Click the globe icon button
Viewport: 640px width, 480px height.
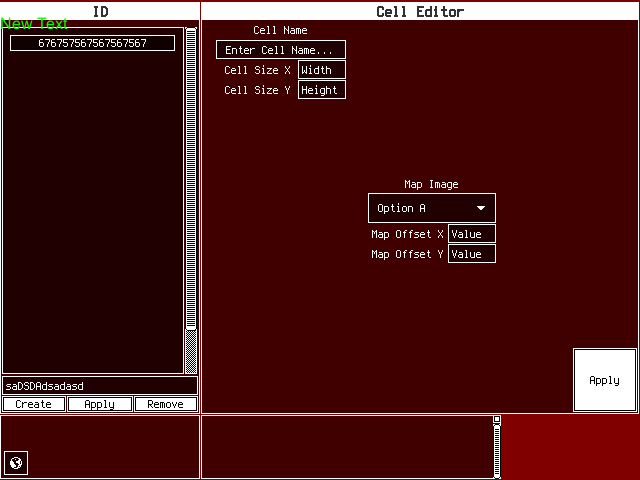click(x=16, y=463)
